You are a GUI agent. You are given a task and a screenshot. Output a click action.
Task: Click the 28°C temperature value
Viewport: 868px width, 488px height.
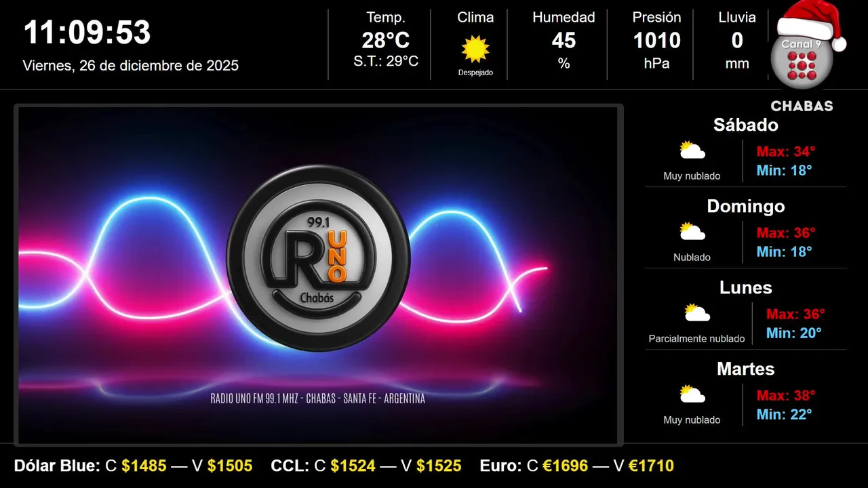click(386, 41)
